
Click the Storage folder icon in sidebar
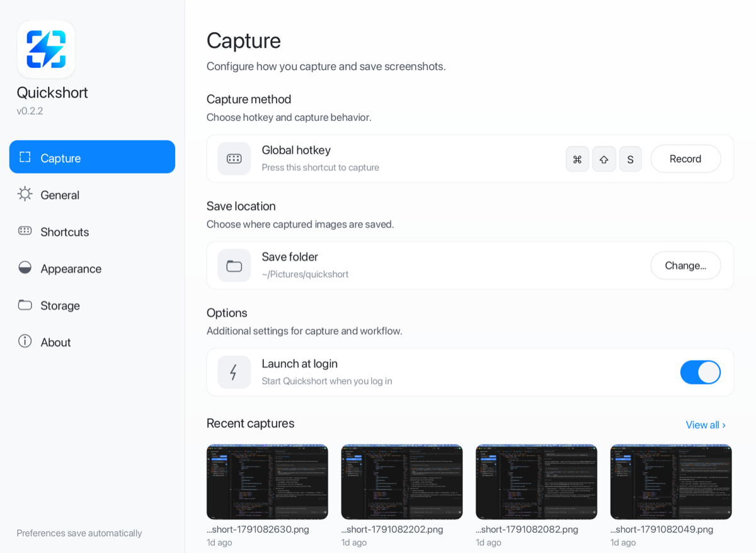[25, 305]
